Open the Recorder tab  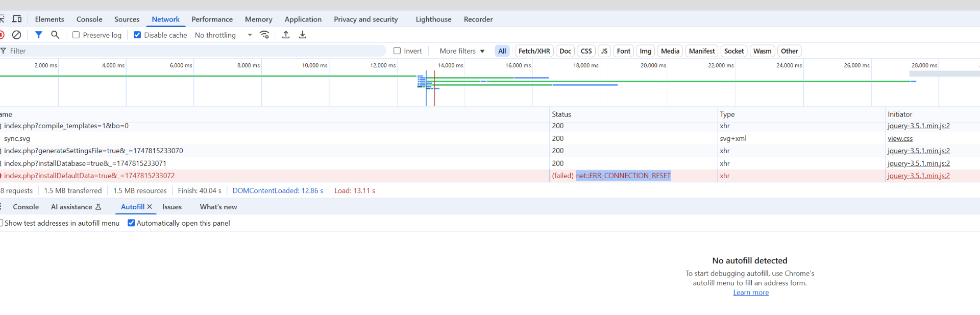tap(478, 19)
